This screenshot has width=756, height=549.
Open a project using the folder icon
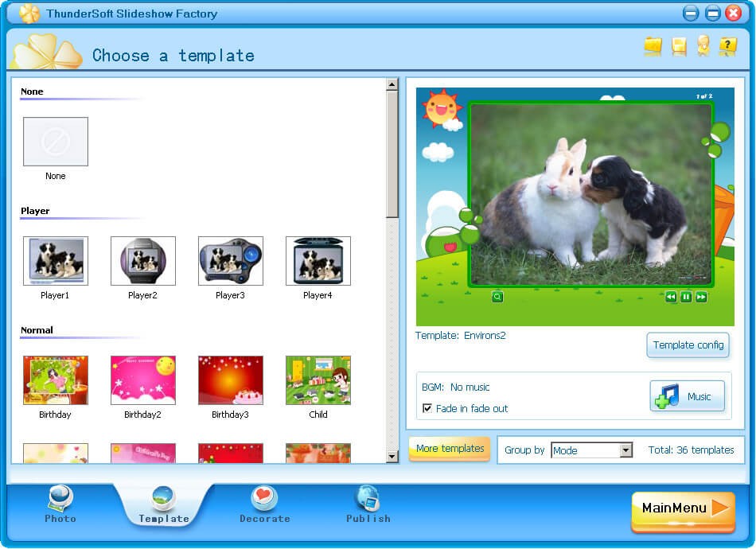(x=653, y=46)
